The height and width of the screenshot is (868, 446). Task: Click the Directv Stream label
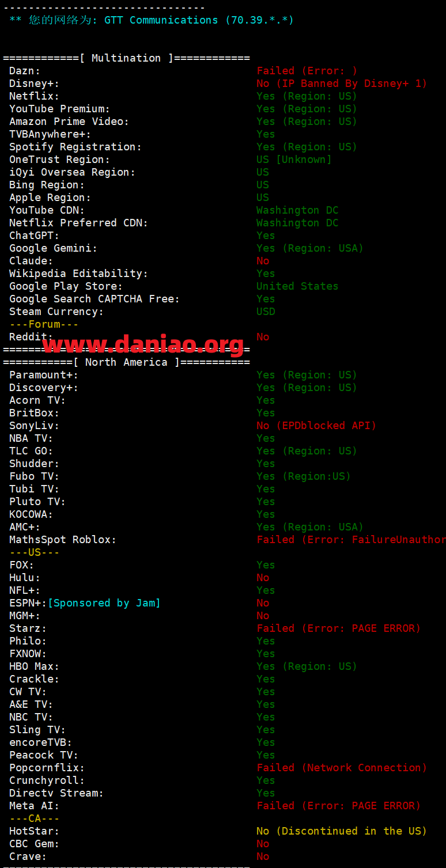pos(56,793)
